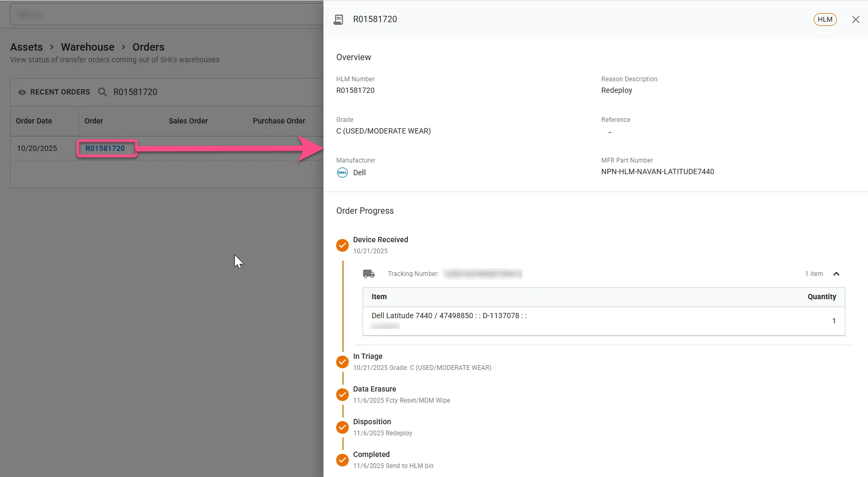
Task: Click the order document icon beside R01581720
Action: 339,20
